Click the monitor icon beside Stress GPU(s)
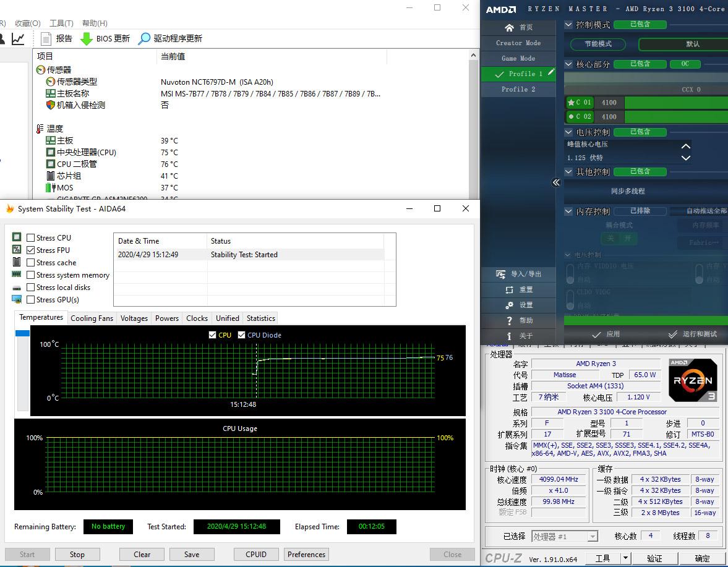 click(x=17, y=299)
